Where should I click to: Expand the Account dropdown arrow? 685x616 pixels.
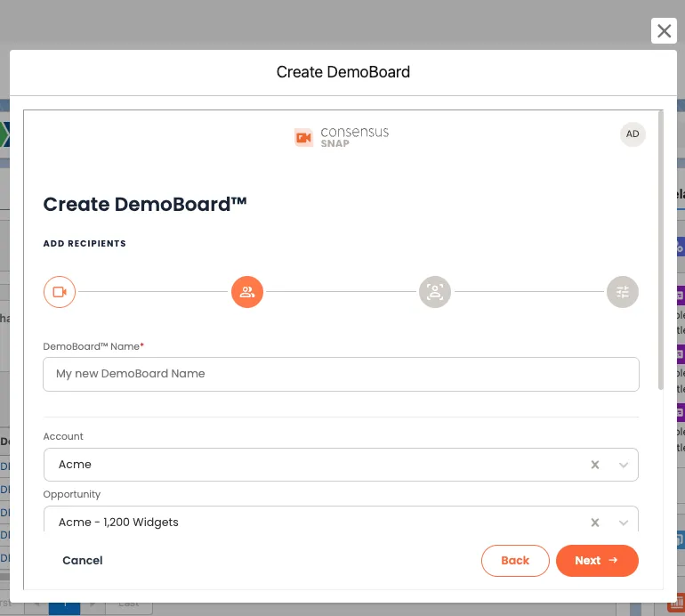(624, 465)
